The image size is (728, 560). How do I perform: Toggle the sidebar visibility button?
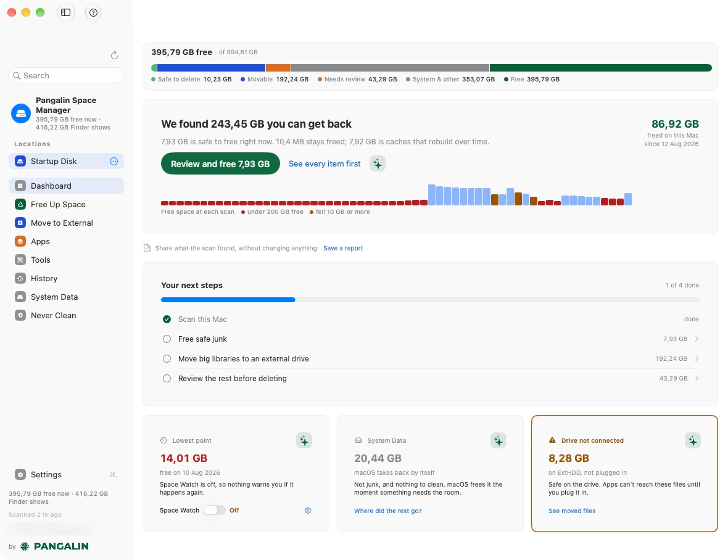point(65,12)
